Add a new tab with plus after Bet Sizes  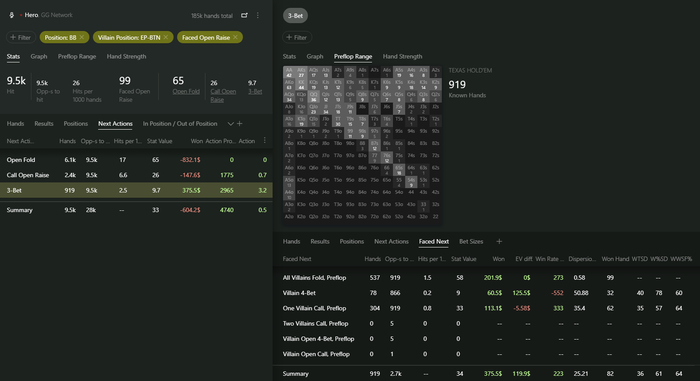point(499,242)
